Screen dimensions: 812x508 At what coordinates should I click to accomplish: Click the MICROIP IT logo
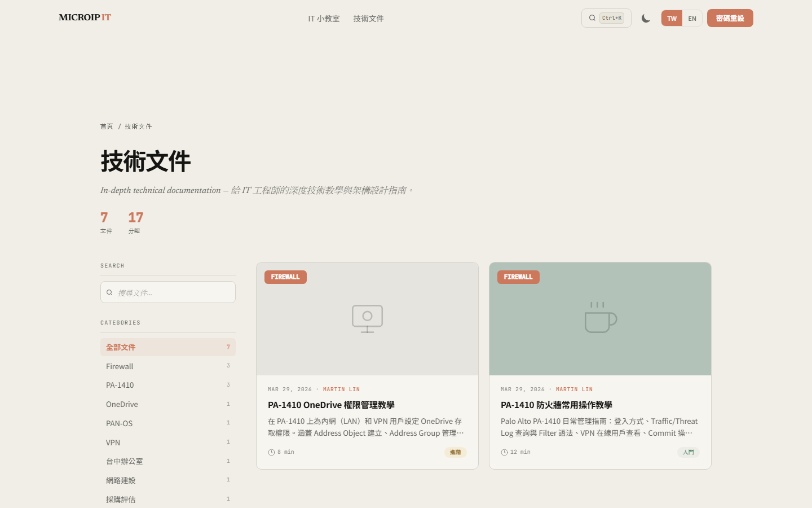[85, 17]
